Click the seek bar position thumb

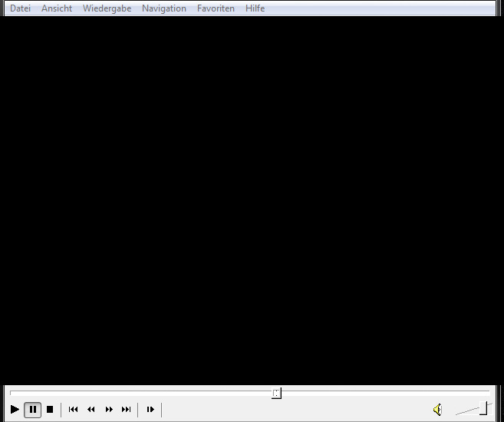(x=276, y=393)
